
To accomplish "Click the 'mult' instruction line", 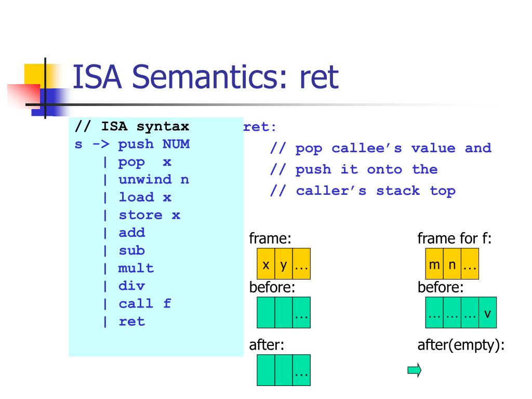I will tap(129, 269).
